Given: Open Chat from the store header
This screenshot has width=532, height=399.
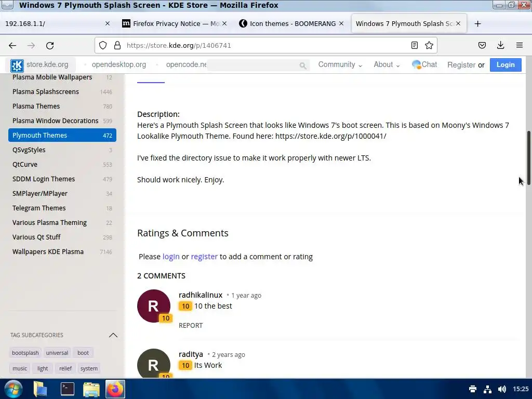Looking at the screenshot, I should [x=424, y=64].
